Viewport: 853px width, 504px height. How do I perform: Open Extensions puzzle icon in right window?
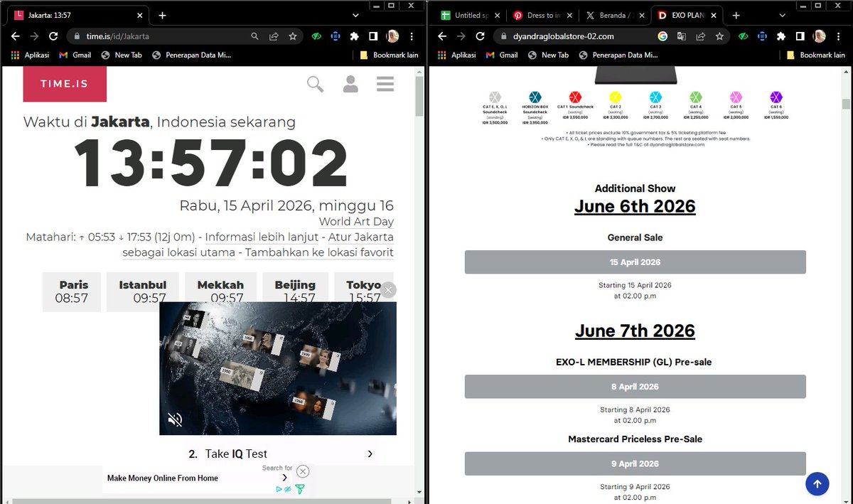[780, 36]
